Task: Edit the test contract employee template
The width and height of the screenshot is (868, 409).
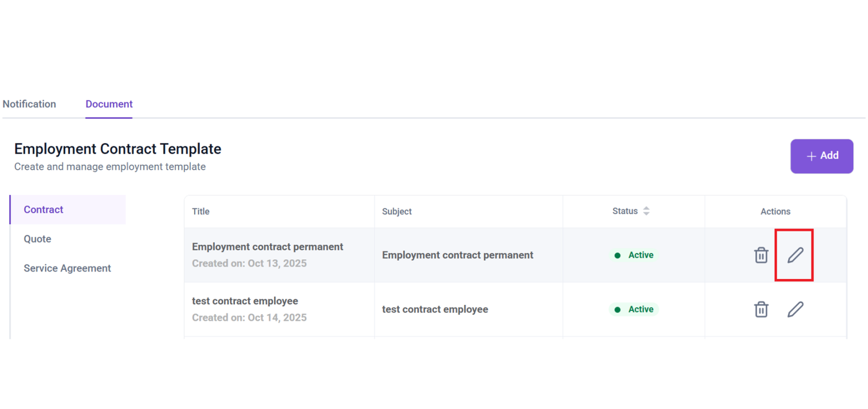Action: coord(795,309)
